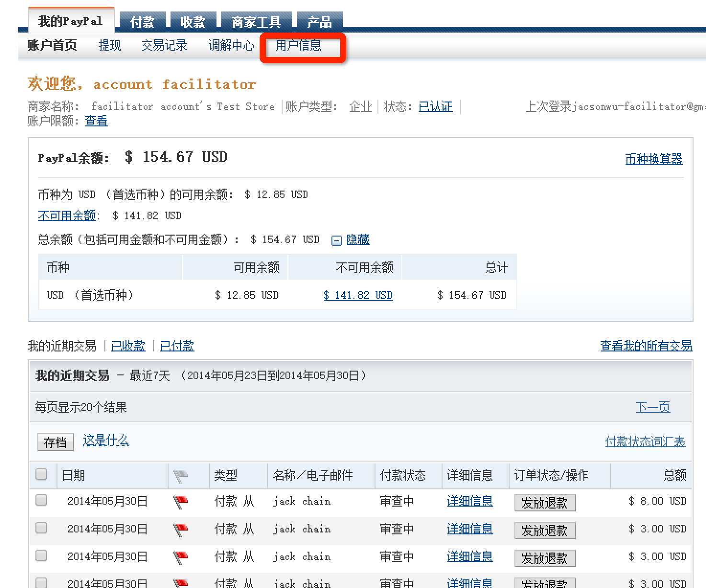
Task: Click the $ 141.82 USD table link
Action: [358, 295]
